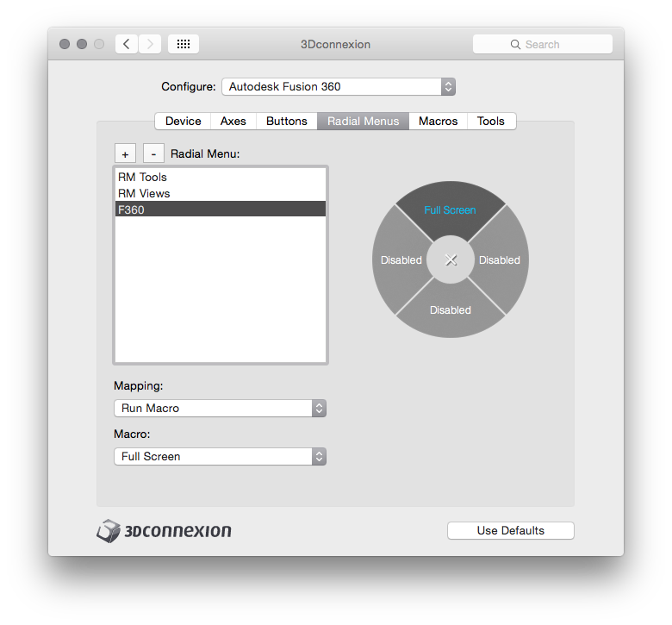Remove radial menu with minus button

click(153, 153)
